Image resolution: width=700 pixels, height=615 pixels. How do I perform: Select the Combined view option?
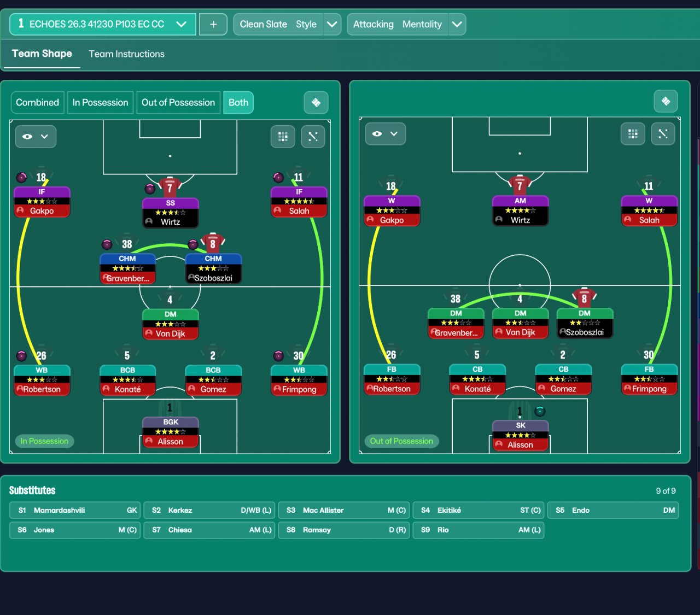[37, 102]
